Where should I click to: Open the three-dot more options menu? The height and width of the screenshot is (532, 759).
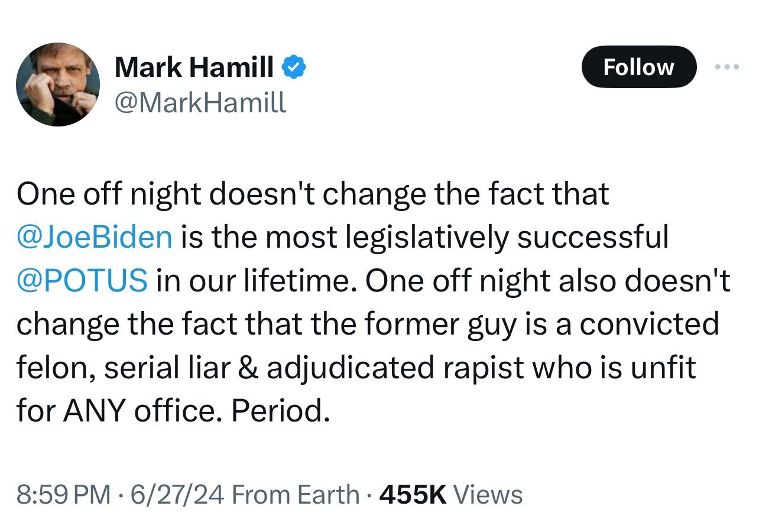pyautogui.click(x=726, y=67)
